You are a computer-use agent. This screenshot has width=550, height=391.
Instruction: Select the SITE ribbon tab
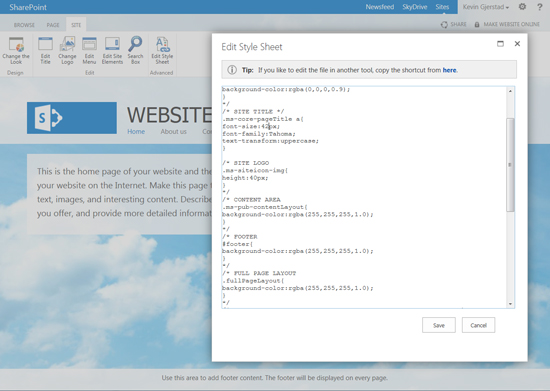click(76, 25)
